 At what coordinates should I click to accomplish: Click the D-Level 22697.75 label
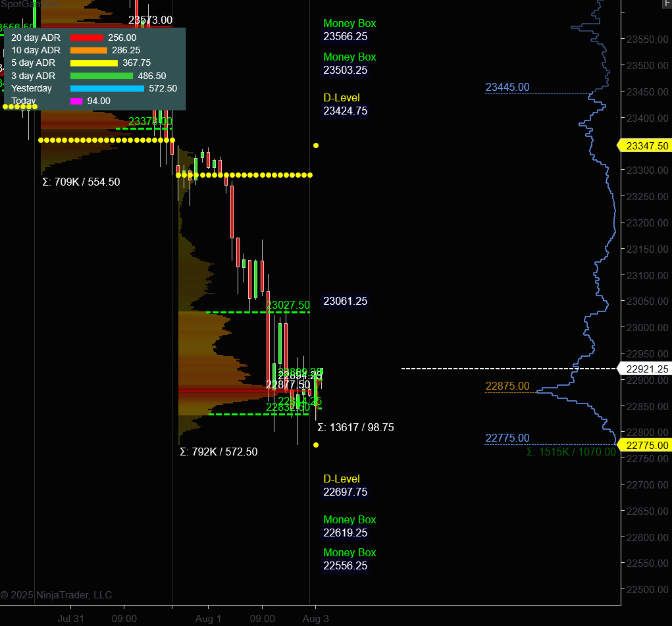coord(345,486)
